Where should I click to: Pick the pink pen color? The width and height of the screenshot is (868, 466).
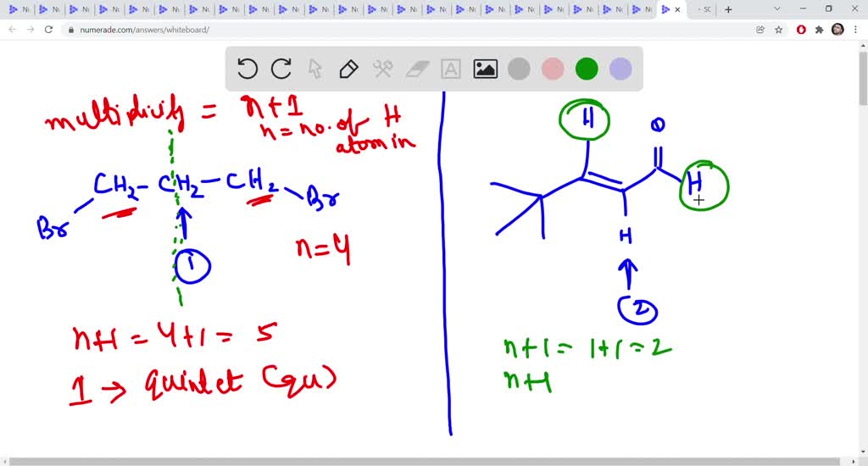point(553,69)
